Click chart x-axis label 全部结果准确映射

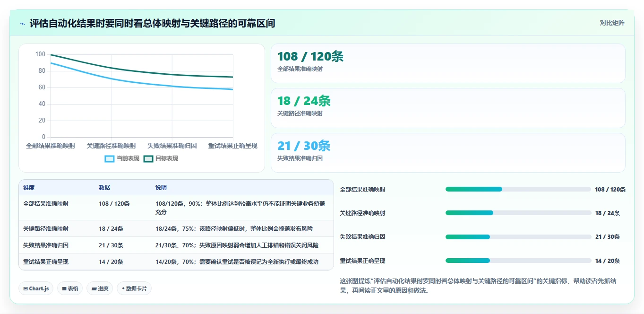(x=51, y=146)
